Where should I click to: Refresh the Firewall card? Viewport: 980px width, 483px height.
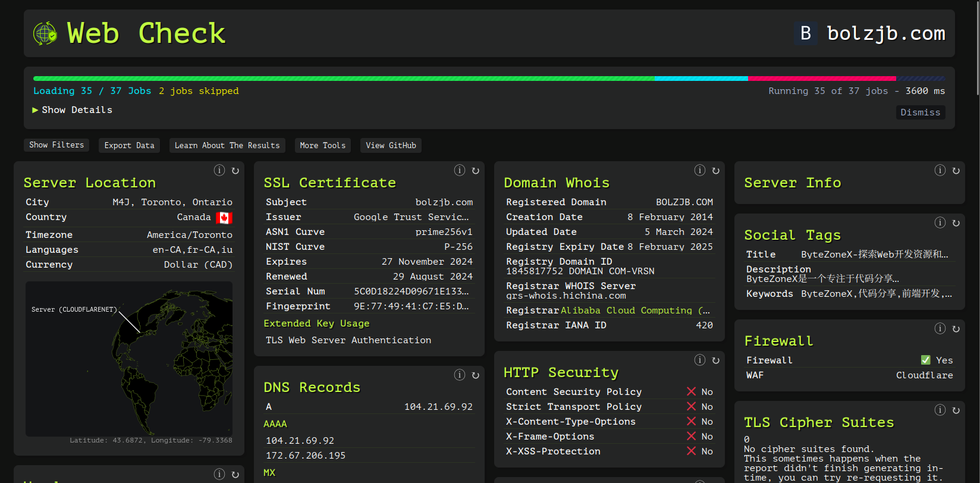coord(956,329)
